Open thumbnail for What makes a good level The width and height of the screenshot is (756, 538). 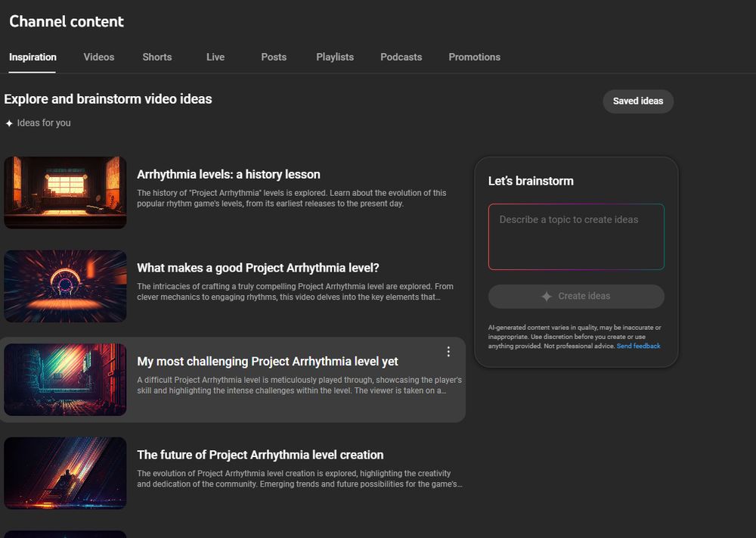(x=65, y=285)
